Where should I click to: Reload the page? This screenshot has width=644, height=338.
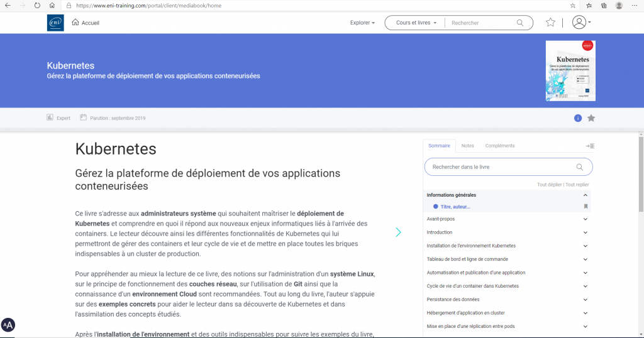[x=37, y=5]
